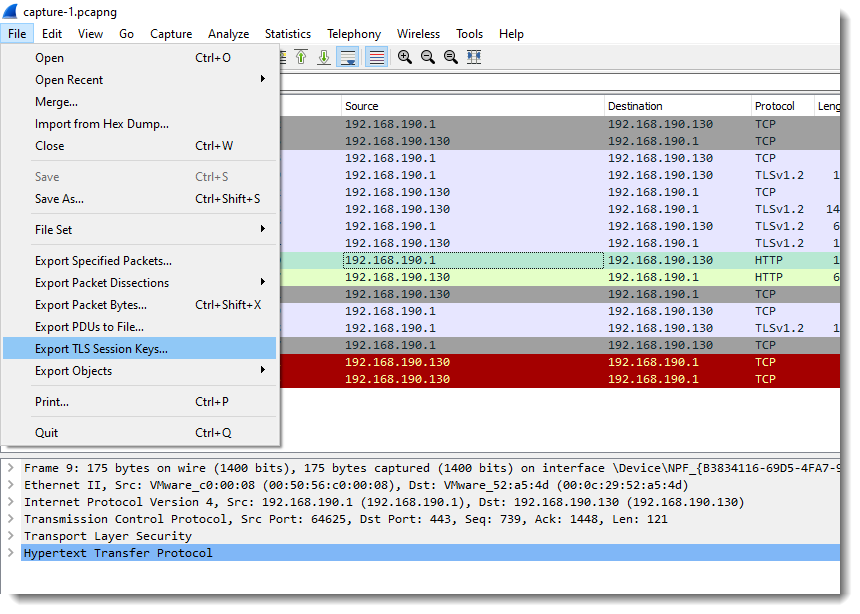
Task: Expand the File Set submenu
Action: pos(54,230)
